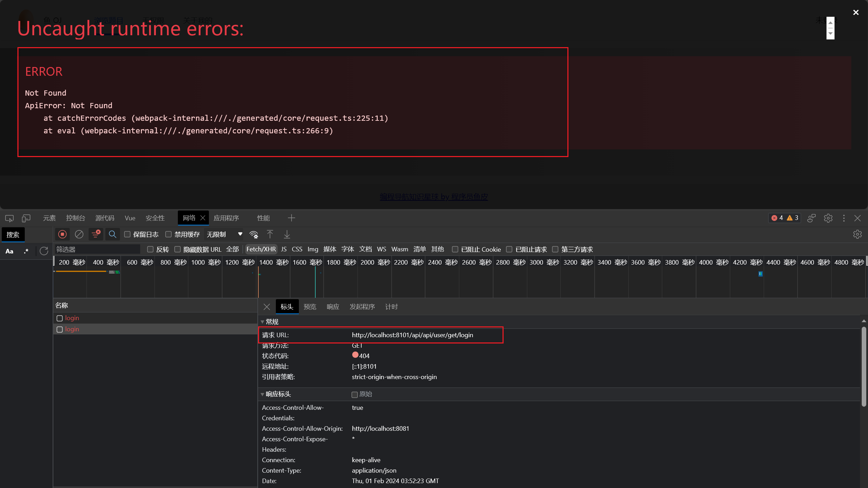Open 编程导航知识星球 footer link
The width and height of the screenshot is (868, 488).
tap(434, 197)
